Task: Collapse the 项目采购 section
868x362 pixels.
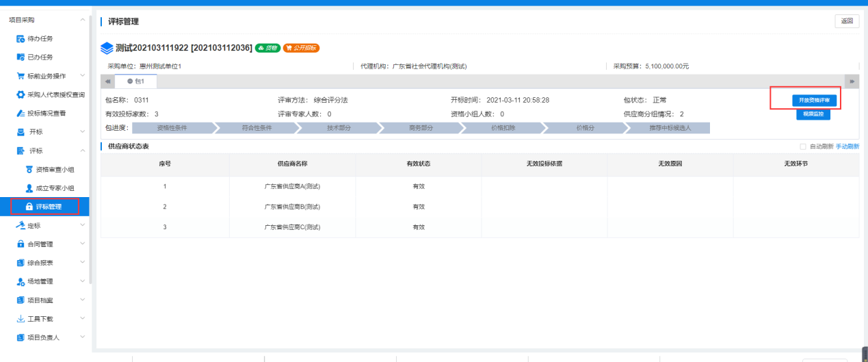Action: 82,20
